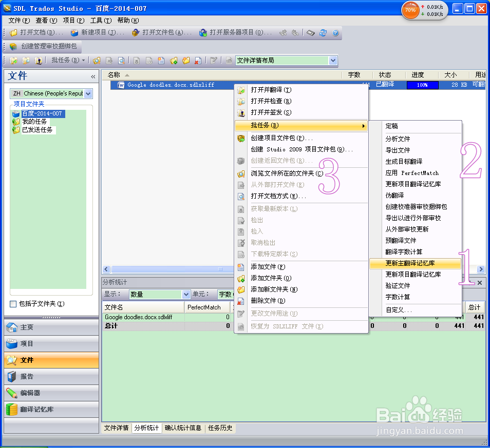Go to the 编辑器 navigation view
This screenshot has height=448, width=490.
pos(51,393)
